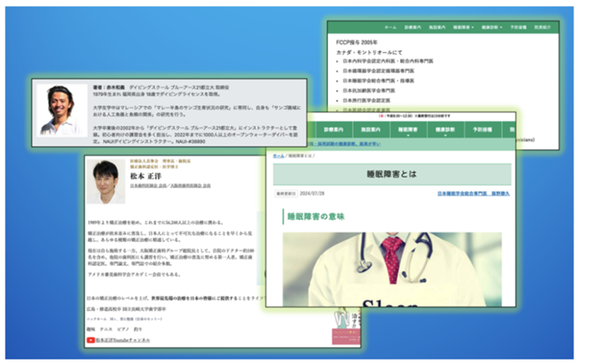
Task: Expand 健康診断 dropdown in back page's navigation
Action: pyautogui.click(x=491, y=27)
